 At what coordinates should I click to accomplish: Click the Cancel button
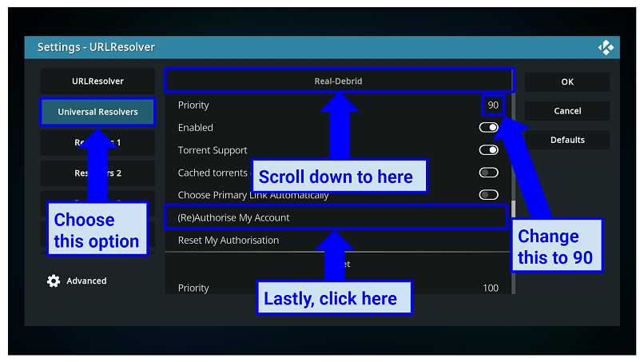567,111
